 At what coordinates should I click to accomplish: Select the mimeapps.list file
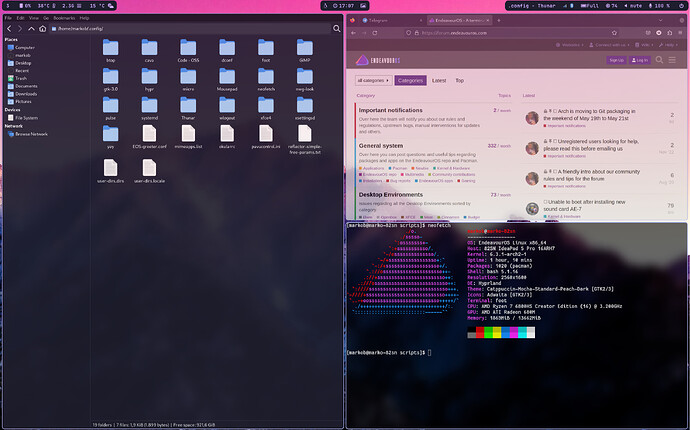coord(188,137)
